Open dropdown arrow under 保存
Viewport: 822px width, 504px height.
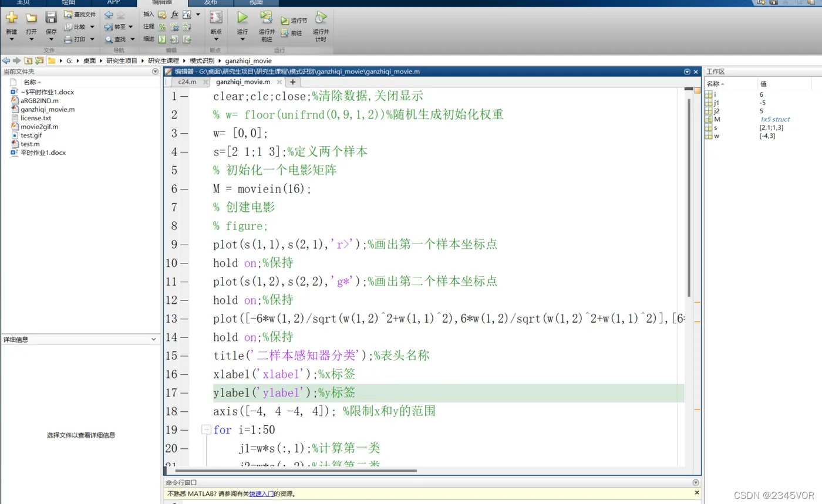point(51,40)
